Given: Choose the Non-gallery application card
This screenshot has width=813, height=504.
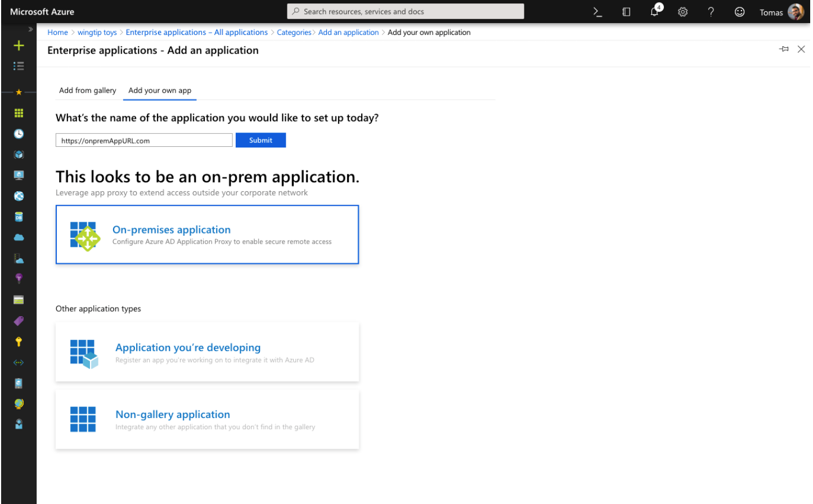Looking at the screenshot, I should 207,420.
